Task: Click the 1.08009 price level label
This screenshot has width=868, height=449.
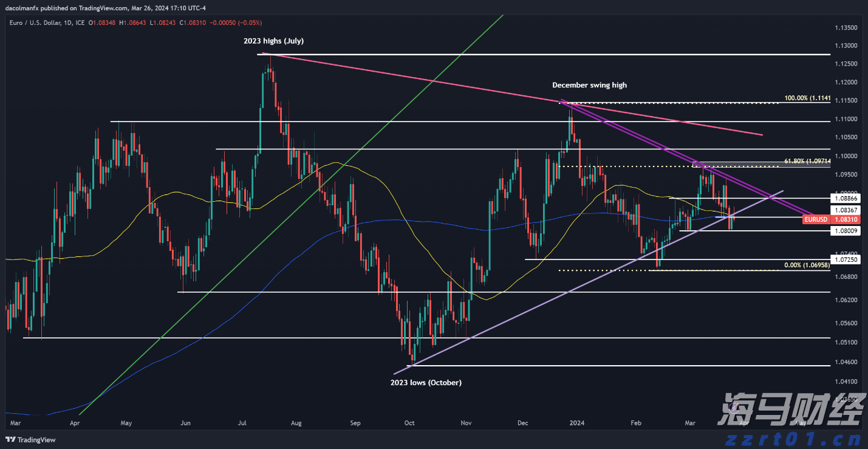Action: [x=847, y=231]
